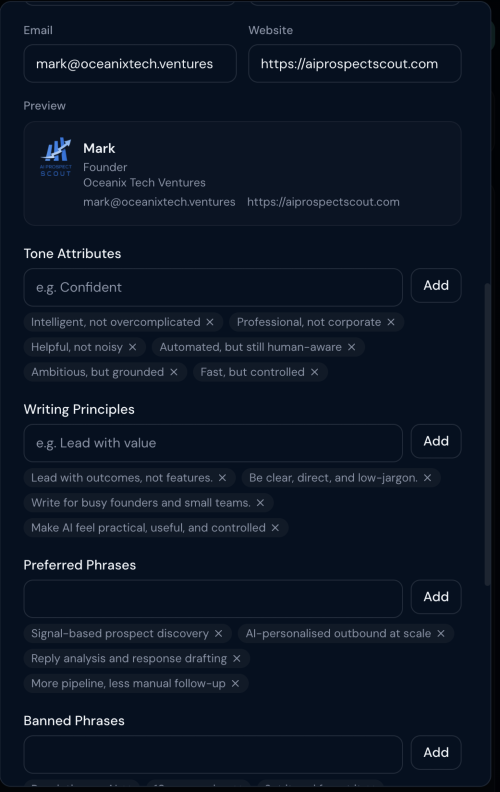Viewport: 500px width, 792px height.
Task: Delete 'Make AI feel practical' principle tag
Action: pos(275,528)
